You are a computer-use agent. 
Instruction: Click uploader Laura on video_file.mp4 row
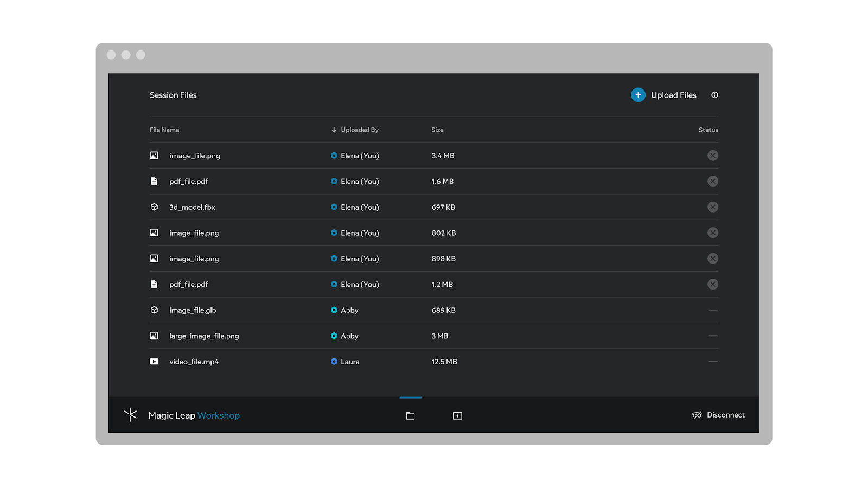350,362
